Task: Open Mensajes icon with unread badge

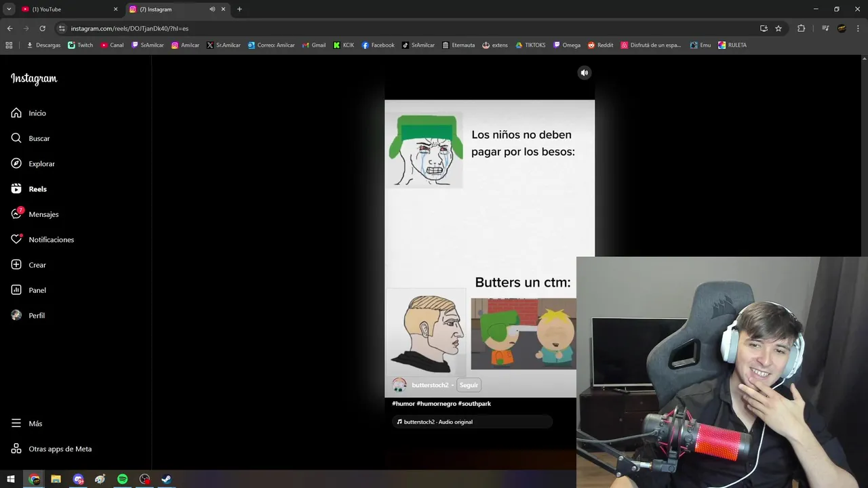Action: click(x=16, y=214)
